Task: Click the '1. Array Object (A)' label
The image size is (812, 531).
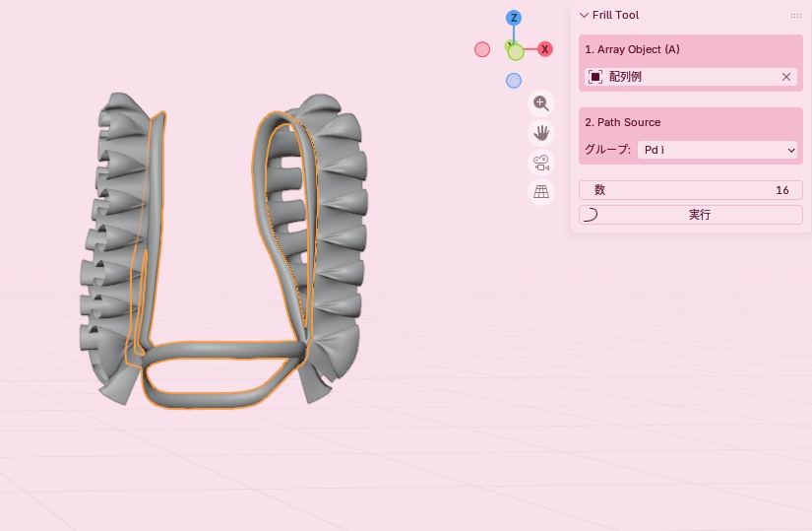Action: 632,49
